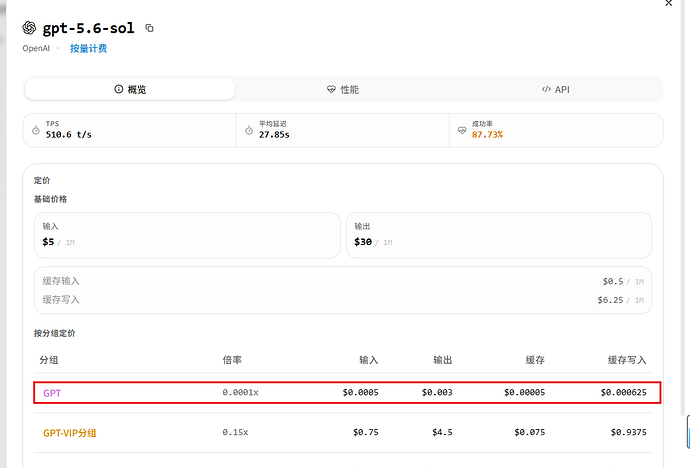
Task: Click the cache write price $6.25
Action: (610, 300)
